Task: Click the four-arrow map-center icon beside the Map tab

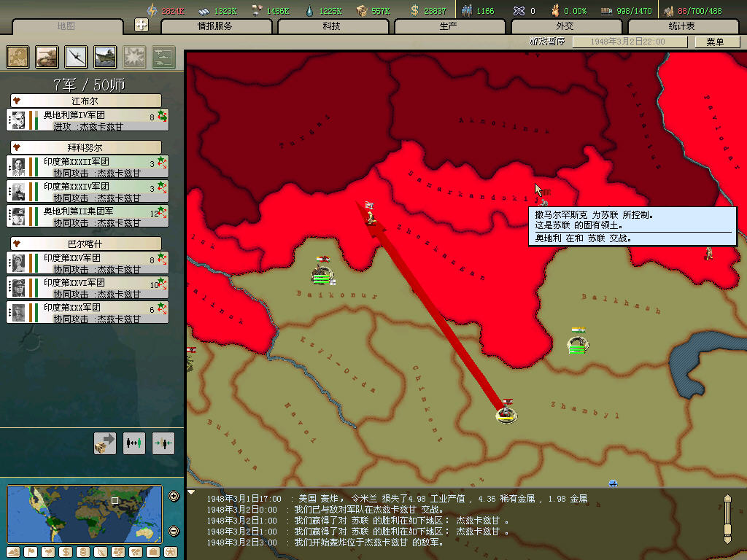Action: click(142, 25)
